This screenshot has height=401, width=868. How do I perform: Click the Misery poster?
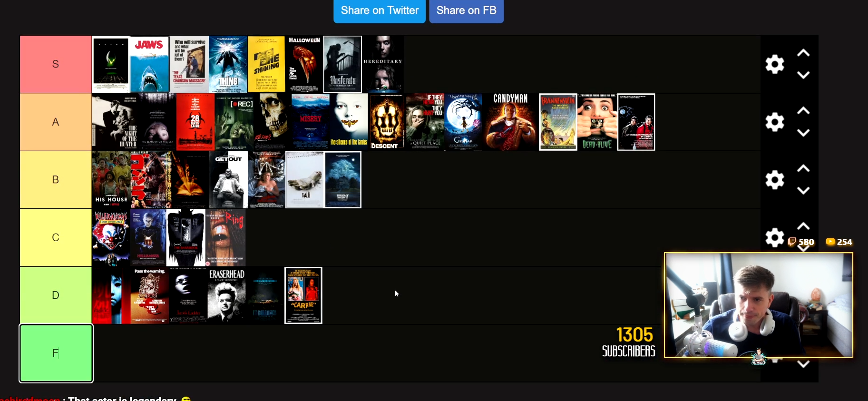pos(311,122)
